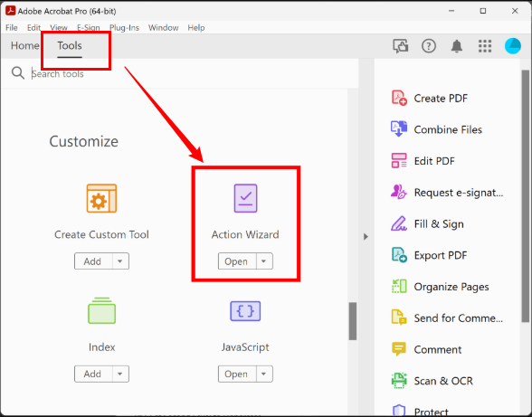The image size is (532, 417).
Task: Click the Create PDF icon in sidebar
Action: [x=399, y=98]
